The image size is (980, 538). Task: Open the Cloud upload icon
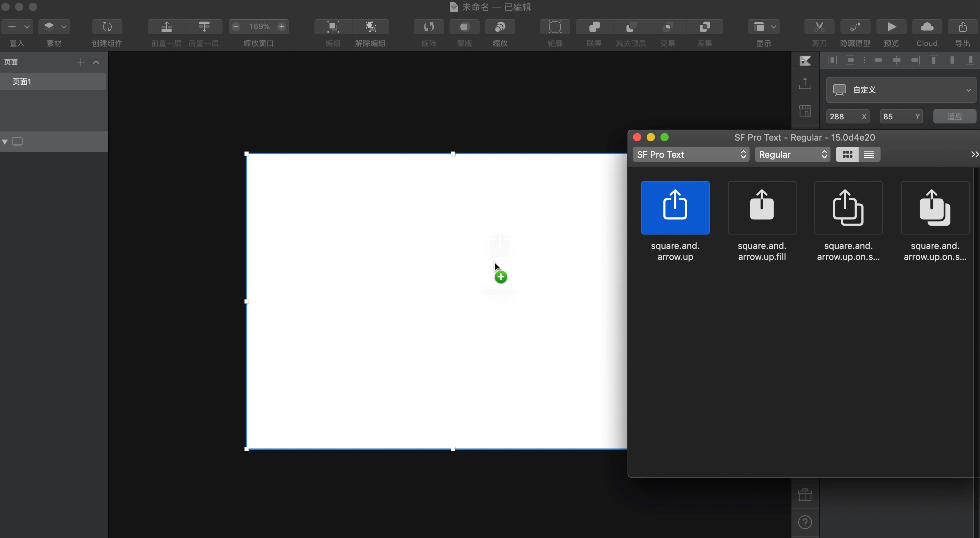click(927, 27)
